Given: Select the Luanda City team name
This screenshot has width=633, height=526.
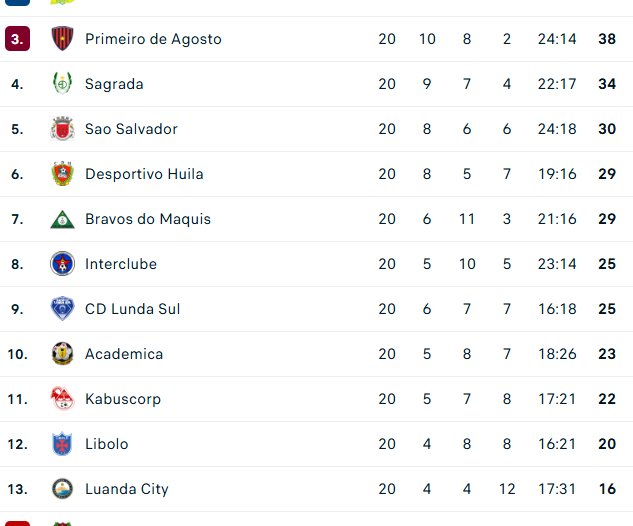Looking at the screenshot, I should (127, 489).
